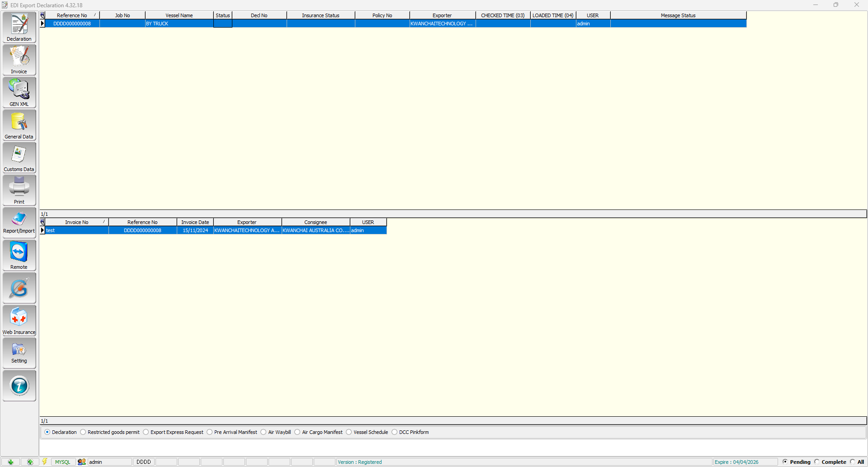Open the Customs Data icon

coord(19,157)
